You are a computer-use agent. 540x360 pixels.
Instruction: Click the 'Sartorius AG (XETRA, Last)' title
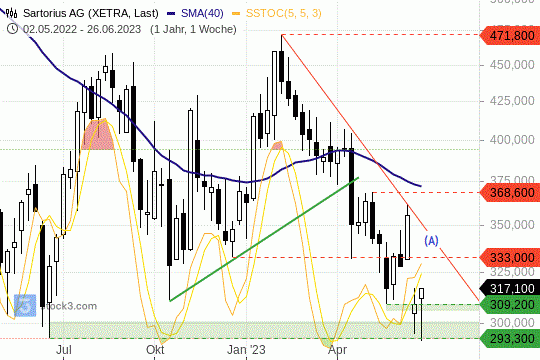91,13
